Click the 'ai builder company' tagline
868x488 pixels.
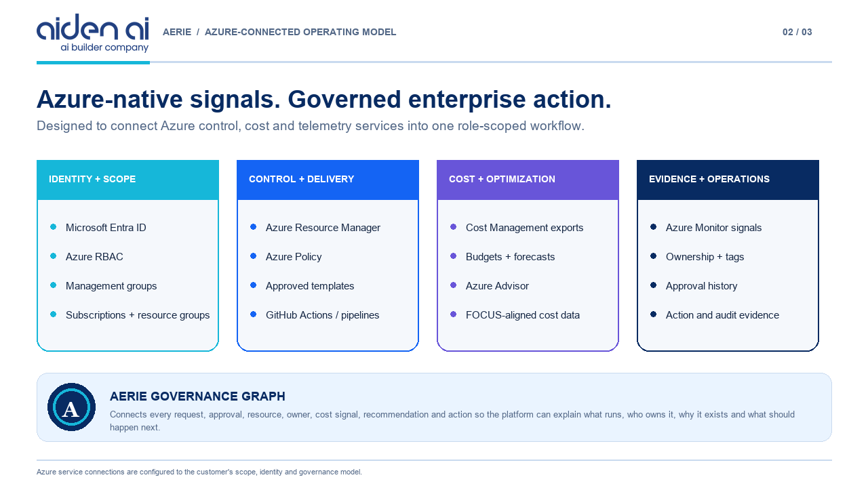tap(104, 47)
